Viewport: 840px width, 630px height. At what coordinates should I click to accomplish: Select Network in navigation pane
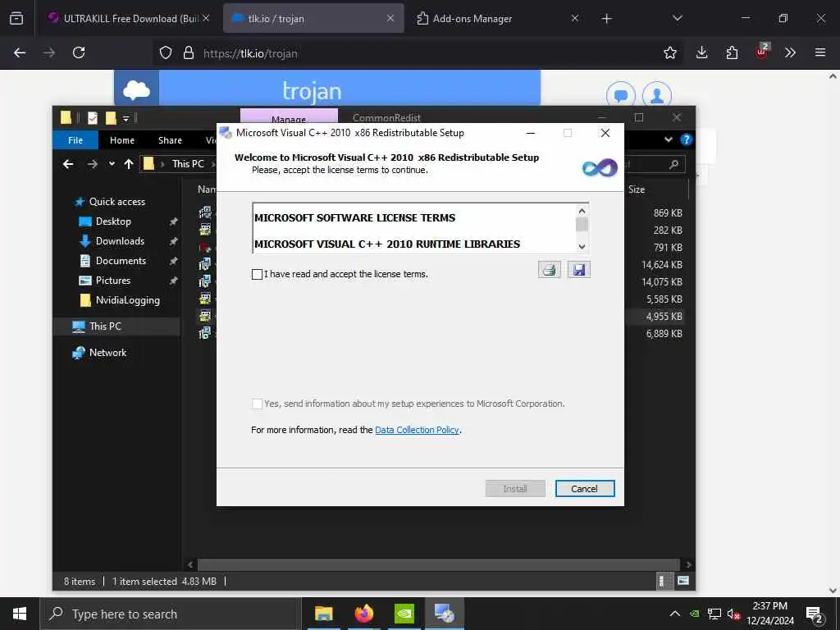[x=107, y=353]
